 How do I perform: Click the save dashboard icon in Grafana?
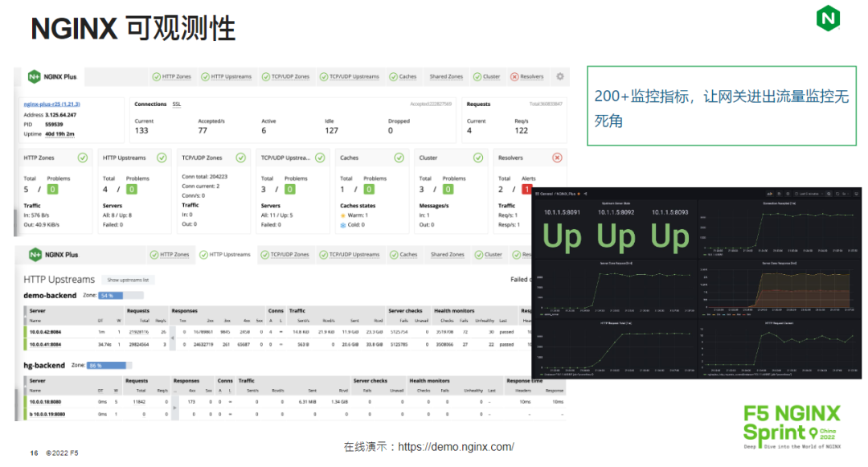coord(779,194)
